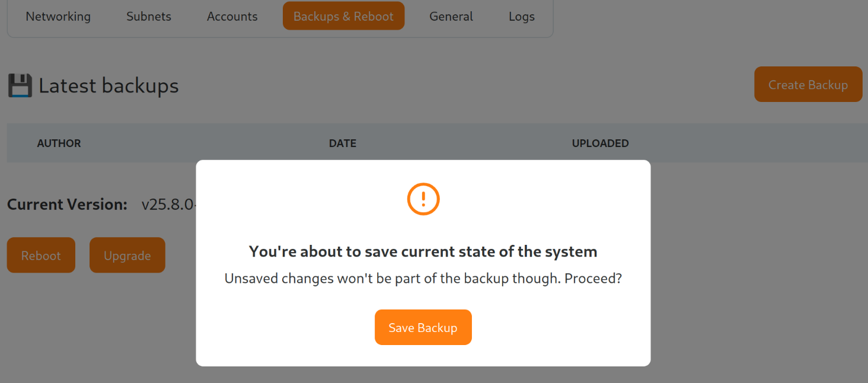Click the dialog title about saving system state
868x383 pixels.
click(423, 251)
